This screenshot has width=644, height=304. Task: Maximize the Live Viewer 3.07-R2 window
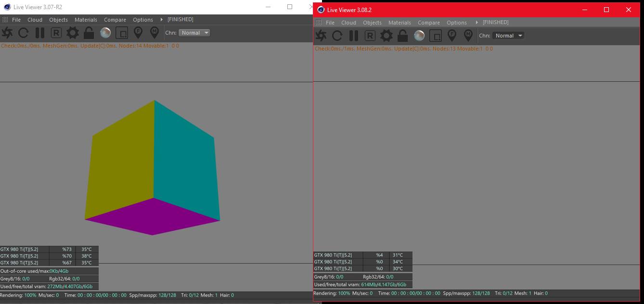(x=290, y=7)
